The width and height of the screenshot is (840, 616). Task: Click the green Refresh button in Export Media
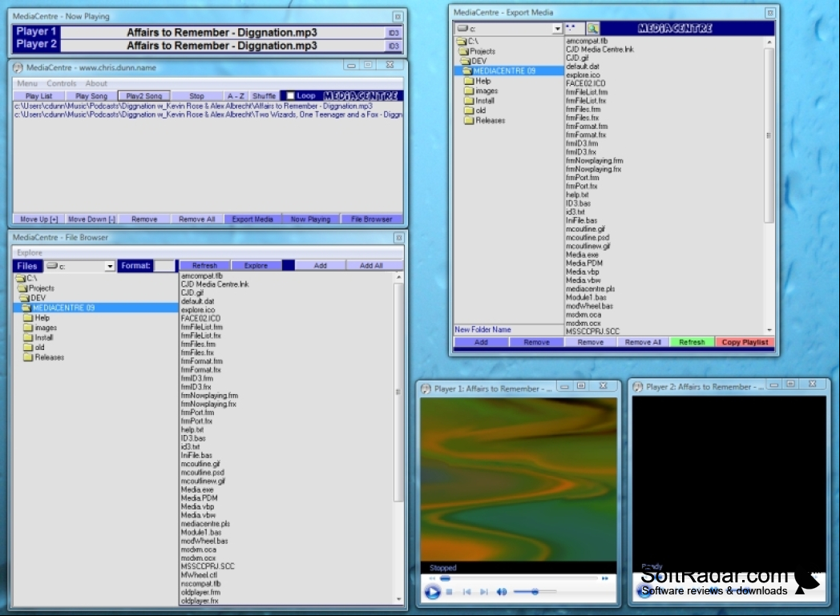point(693,343)
